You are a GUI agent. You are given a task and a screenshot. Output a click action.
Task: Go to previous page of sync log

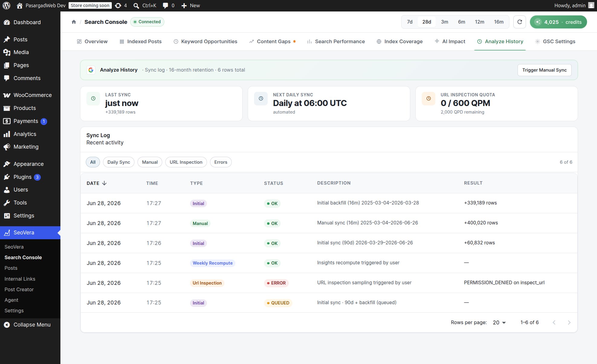tap(554, 323)
